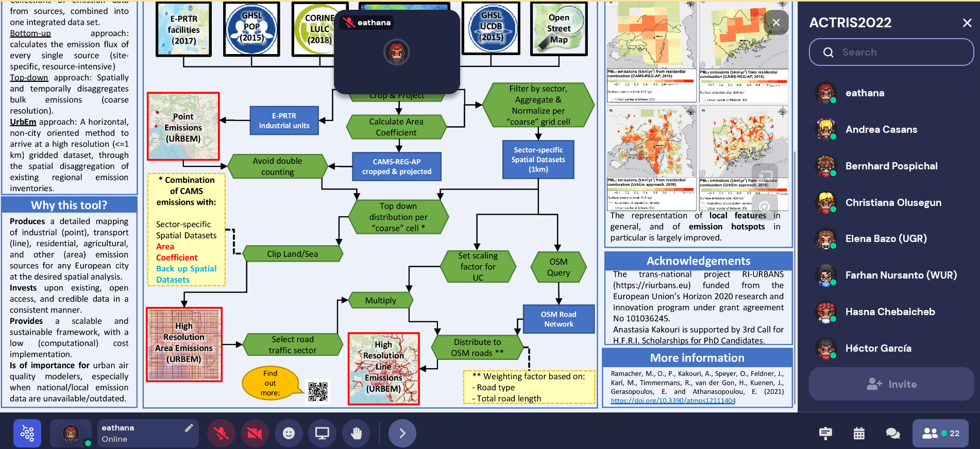Click the 'OSM Road Network' blue box
Image resolution: width=980 pixels, height=449 pixels.
tap(559, 319)
